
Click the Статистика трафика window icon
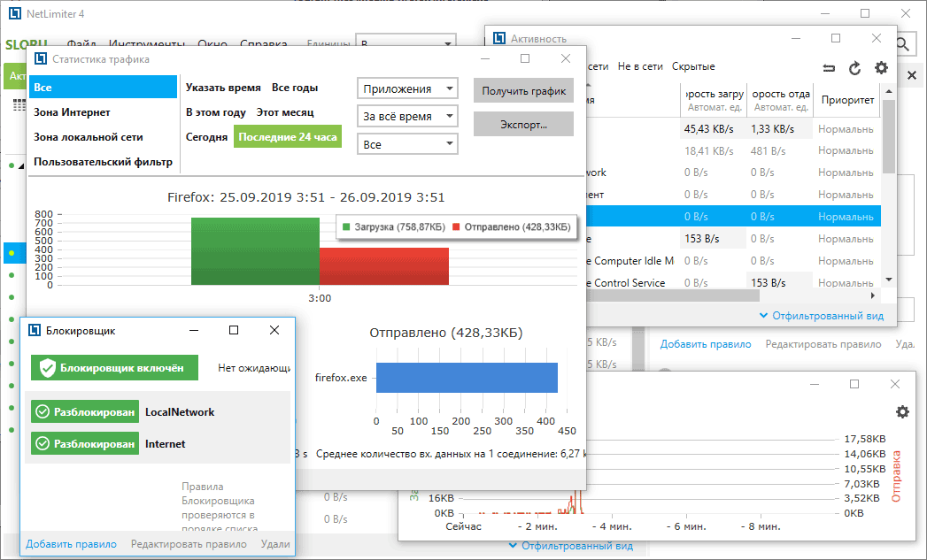41,58
